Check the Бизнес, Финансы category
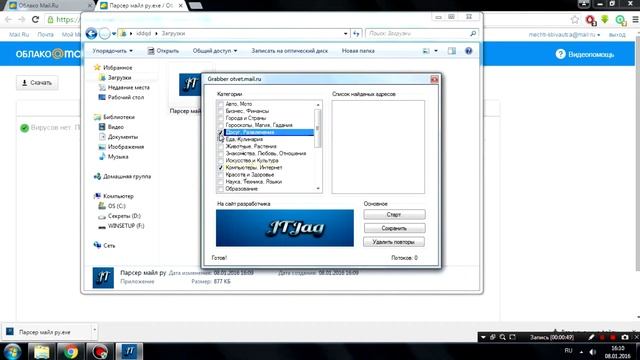The image size is (640, 360). coord(220,111)
